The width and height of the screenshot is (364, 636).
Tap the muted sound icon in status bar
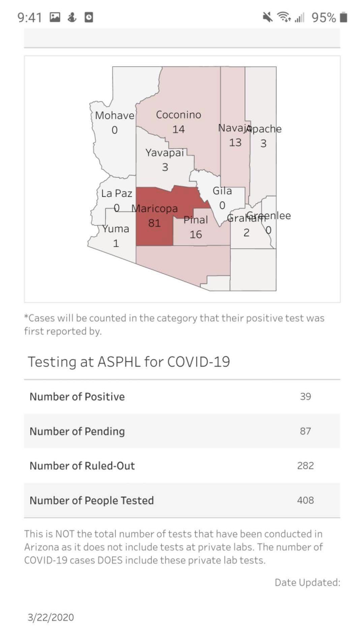tap(268, 17)
